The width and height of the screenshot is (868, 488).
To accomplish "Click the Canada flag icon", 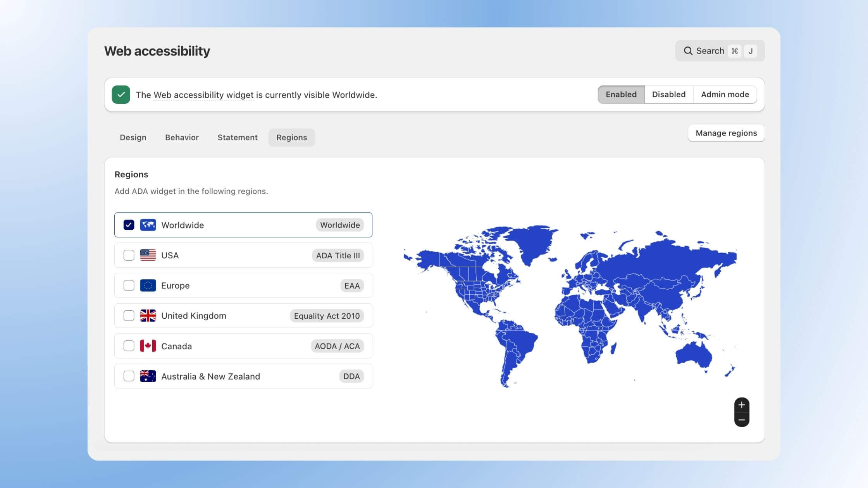I will pyautogui.click(x=148, y=346).
